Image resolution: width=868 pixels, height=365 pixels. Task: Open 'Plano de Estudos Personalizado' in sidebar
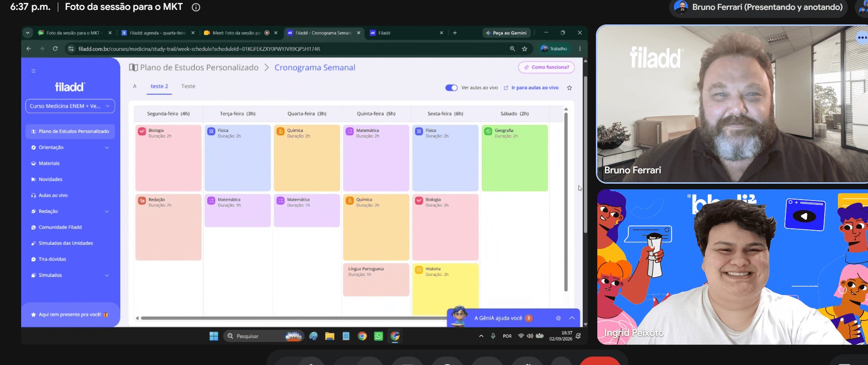click(x=70, y=132)
